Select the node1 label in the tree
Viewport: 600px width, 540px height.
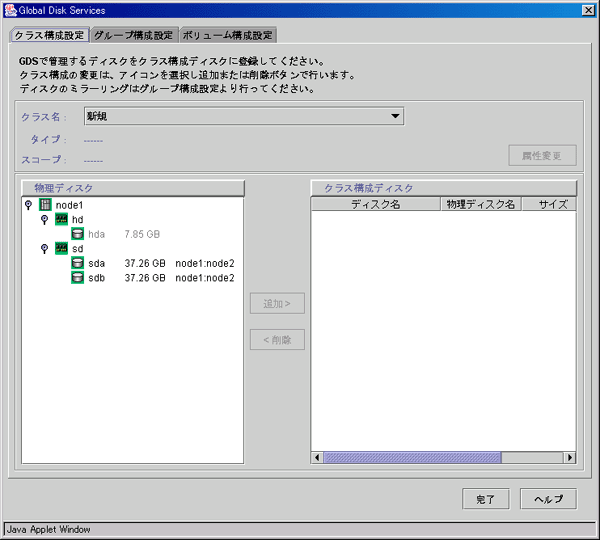[69, 205]
